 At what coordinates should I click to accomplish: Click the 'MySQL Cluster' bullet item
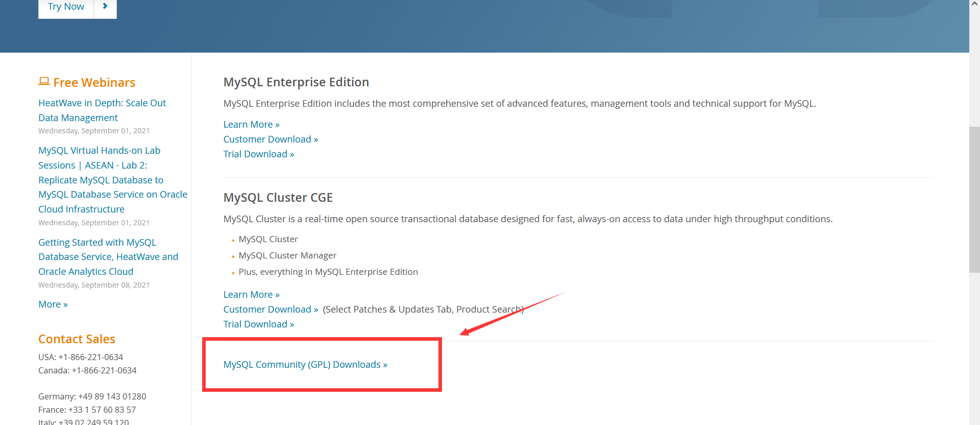[x=268, y=239]
